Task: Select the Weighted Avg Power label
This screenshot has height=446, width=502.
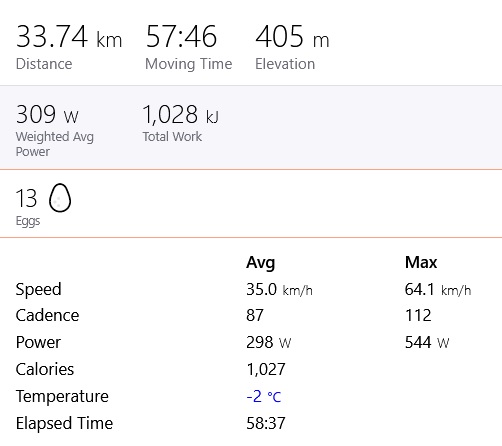Action: (55, 144)
